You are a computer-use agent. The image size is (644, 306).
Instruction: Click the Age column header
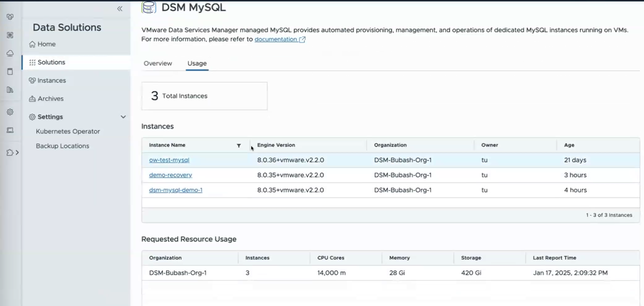[569, 145]
